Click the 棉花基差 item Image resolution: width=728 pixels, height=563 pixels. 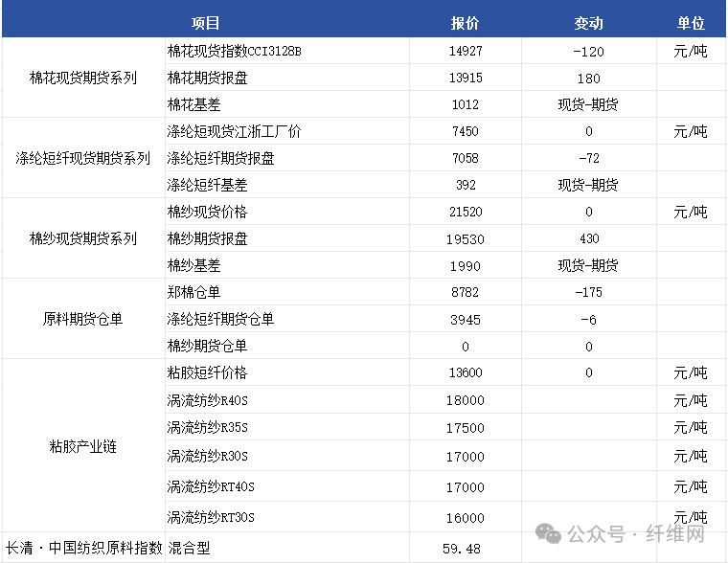[193, 104]
